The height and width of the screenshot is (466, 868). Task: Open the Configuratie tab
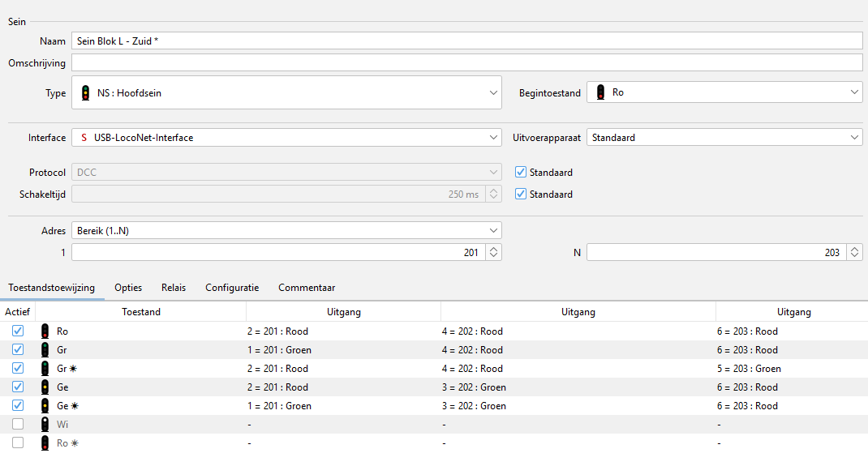232,288
